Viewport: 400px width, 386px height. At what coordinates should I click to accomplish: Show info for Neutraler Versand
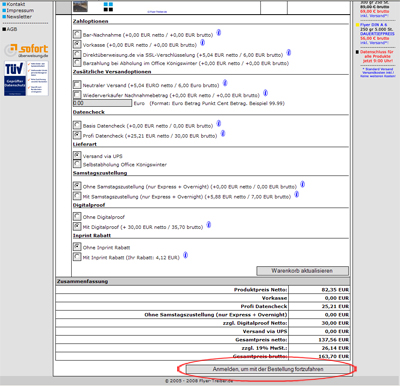[225, 83]
